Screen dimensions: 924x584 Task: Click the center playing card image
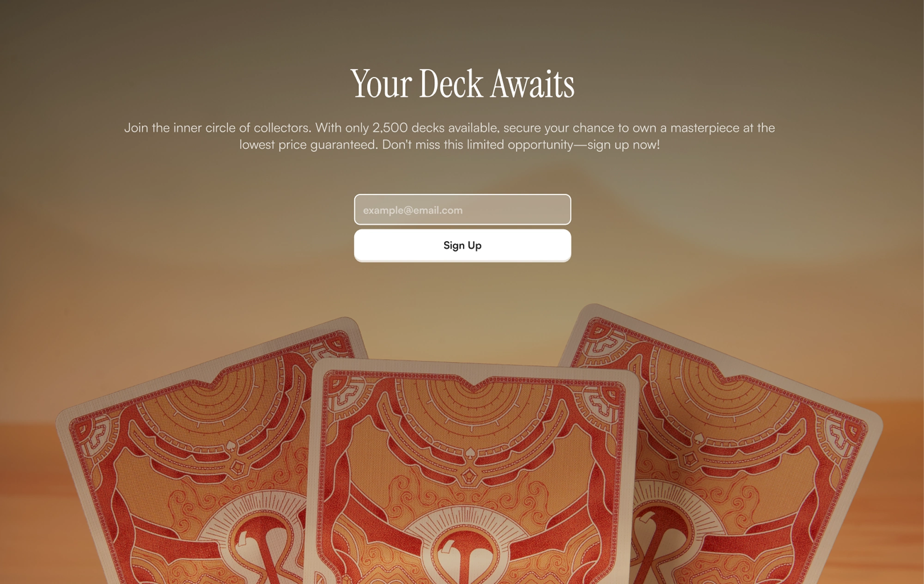tap(471, 471)
